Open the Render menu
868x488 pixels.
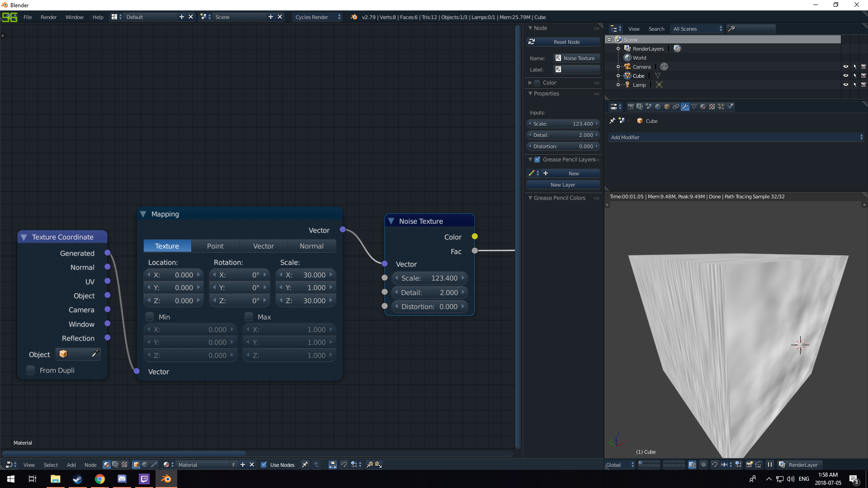point(48,17)
